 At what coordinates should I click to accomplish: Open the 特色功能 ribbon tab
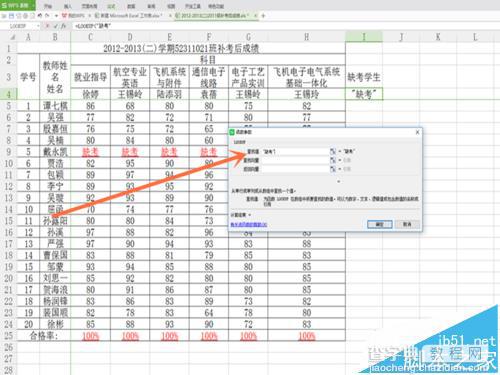(216, 6)
